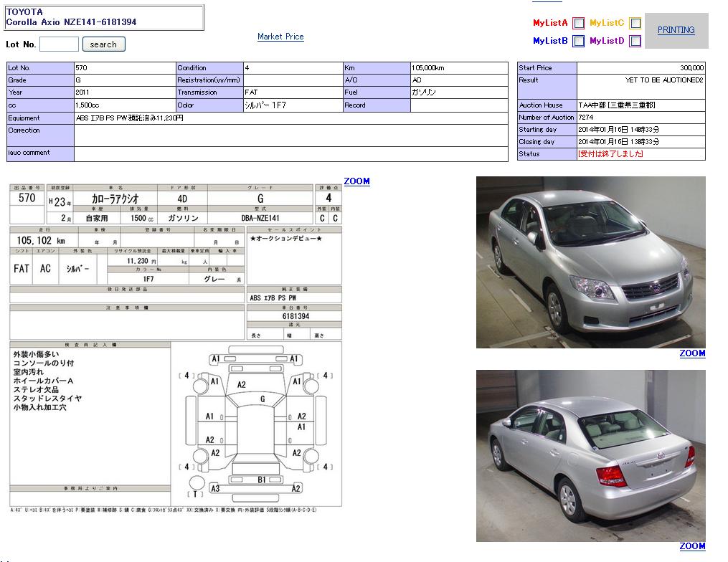
Task: Click the Toyota Corolla Axio title box
Action: [104, 17]
